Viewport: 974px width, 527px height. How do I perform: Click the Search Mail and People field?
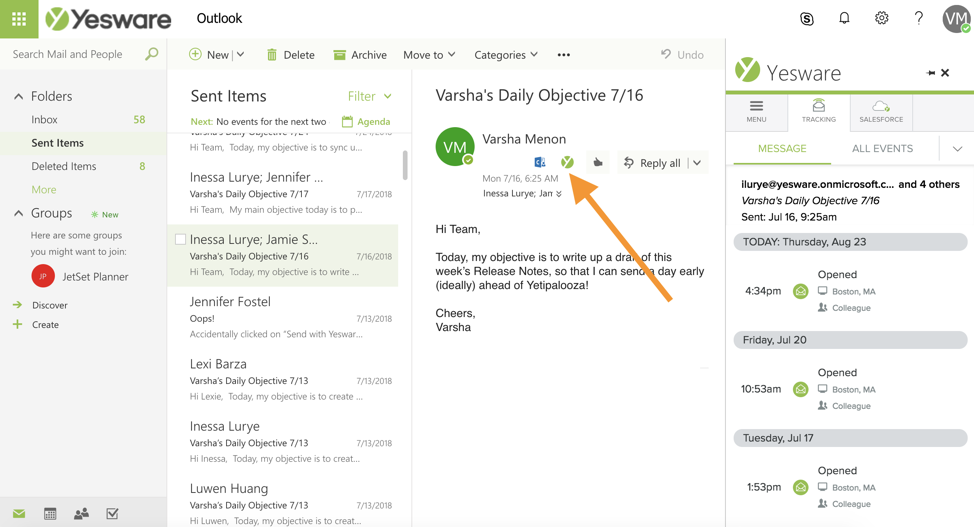tap(70, 54)
